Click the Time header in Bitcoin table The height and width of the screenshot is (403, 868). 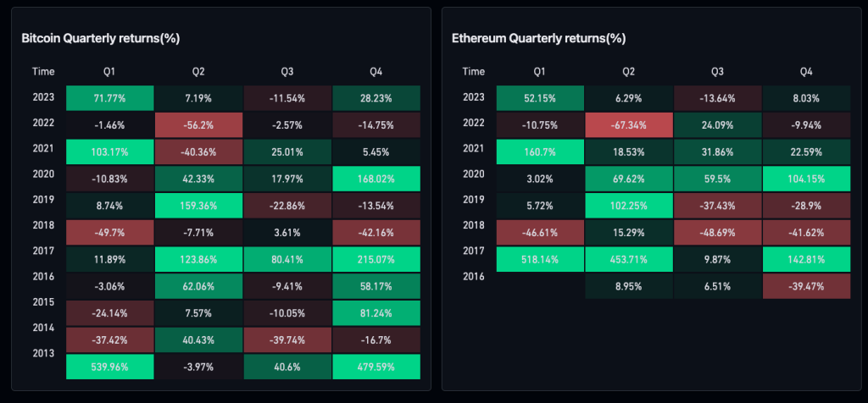coord(43,71)
